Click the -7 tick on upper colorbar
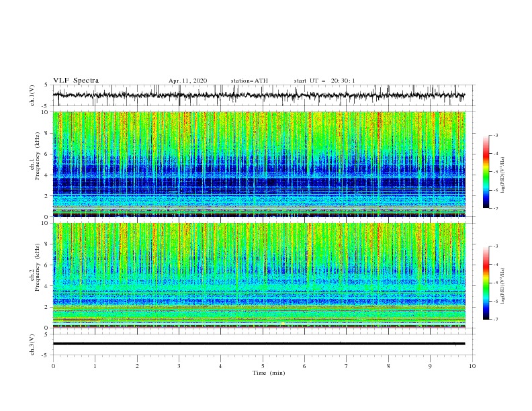 (x=496, y=209)
